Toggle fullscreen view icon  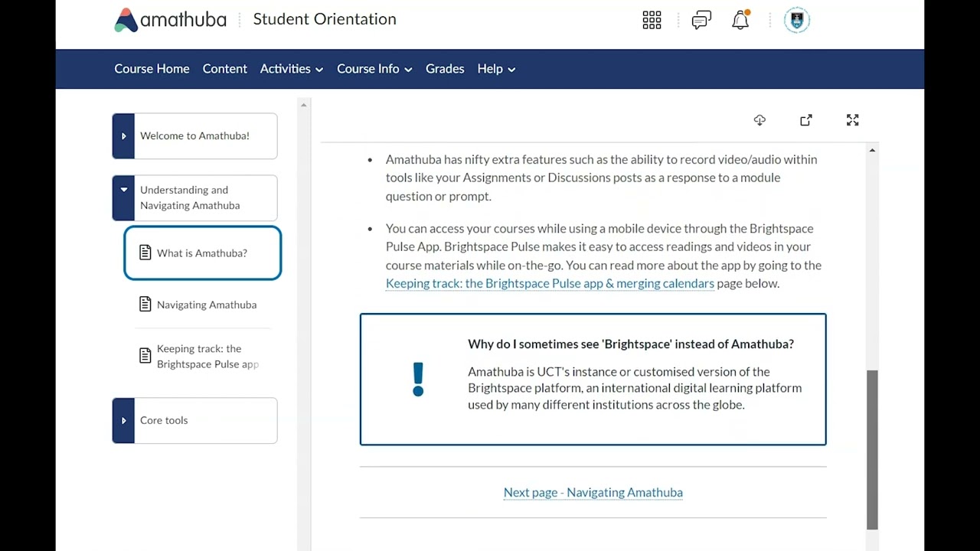point(853,120)
